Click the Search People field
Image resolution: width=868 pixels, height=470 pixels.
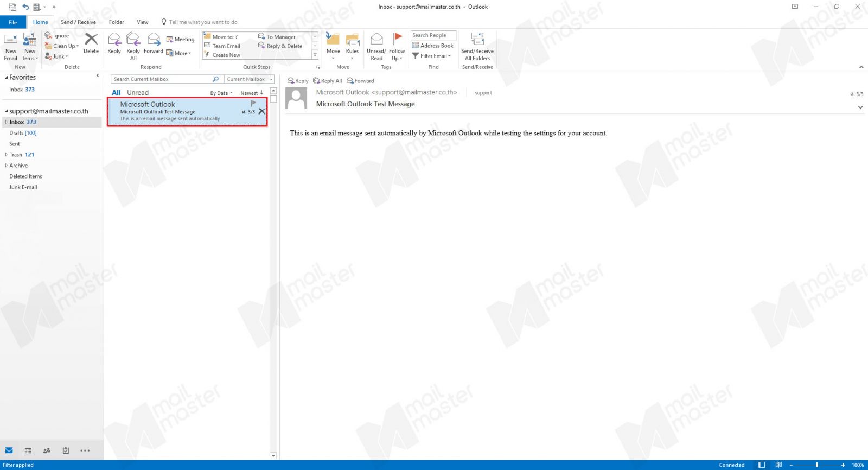point(433,35)
